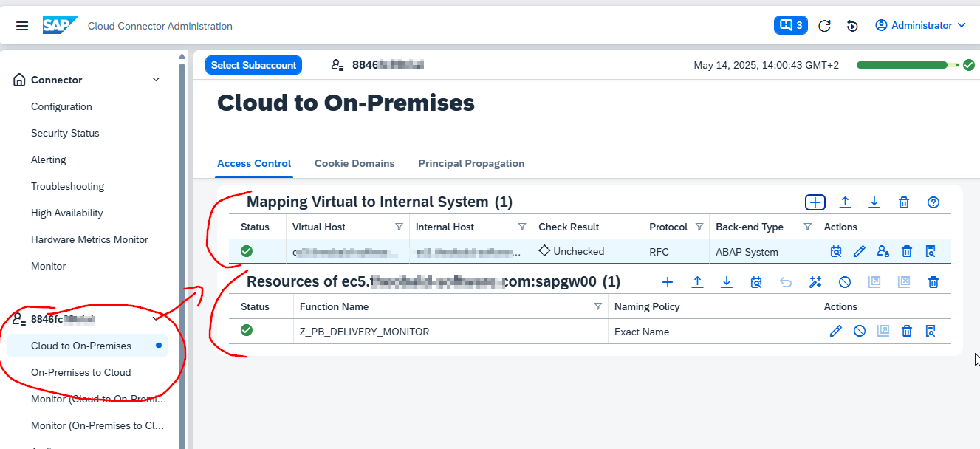Viewport: 980px width, 449px height.
Task: Add a new system mapping
Action: [815, 202]
